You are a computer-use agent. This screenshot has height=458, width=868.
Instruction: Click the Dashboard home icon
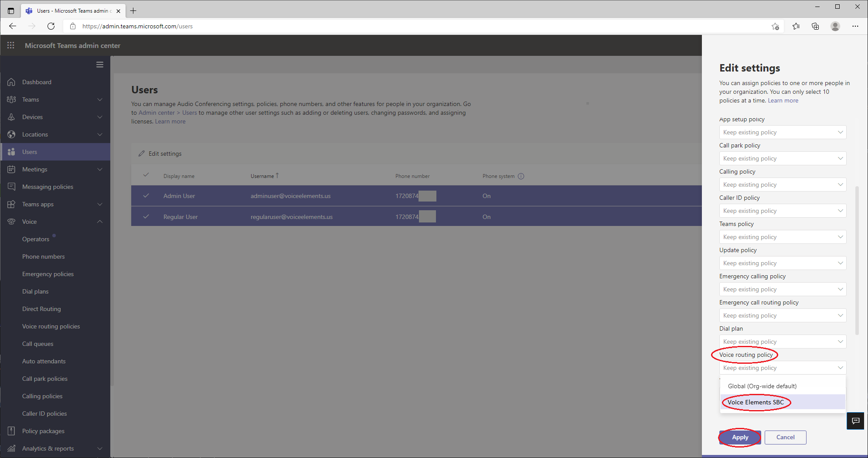pos(11,82)
